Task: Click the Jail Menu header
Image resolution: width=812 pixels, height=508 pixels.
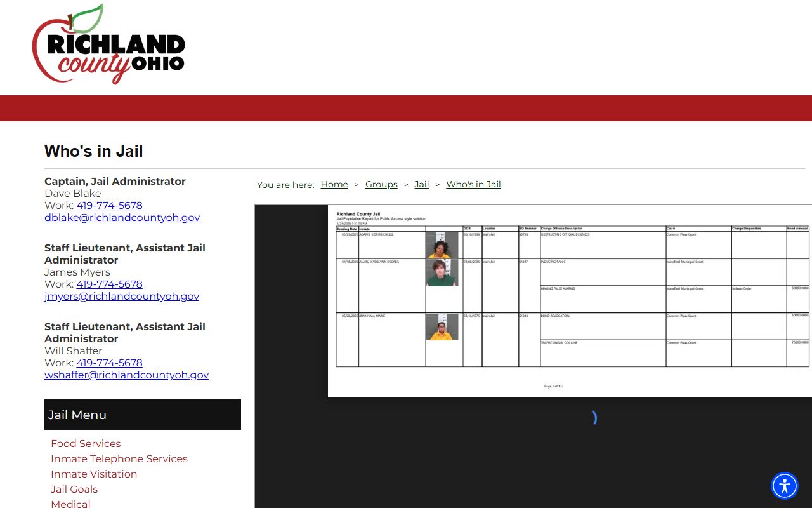Action: click(x=143, y=415)
